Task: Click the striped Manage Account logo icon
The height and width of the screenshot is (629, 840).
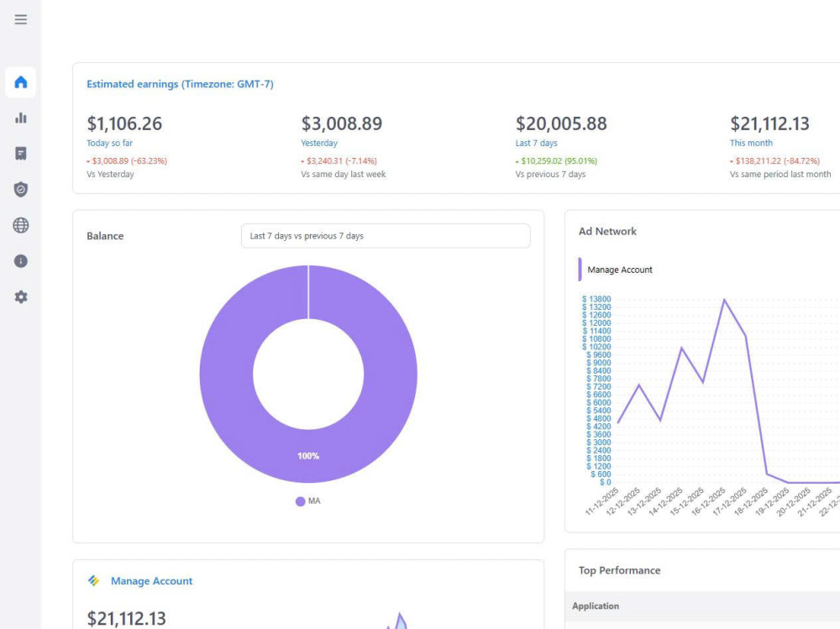Action: [x=94, y=581]
